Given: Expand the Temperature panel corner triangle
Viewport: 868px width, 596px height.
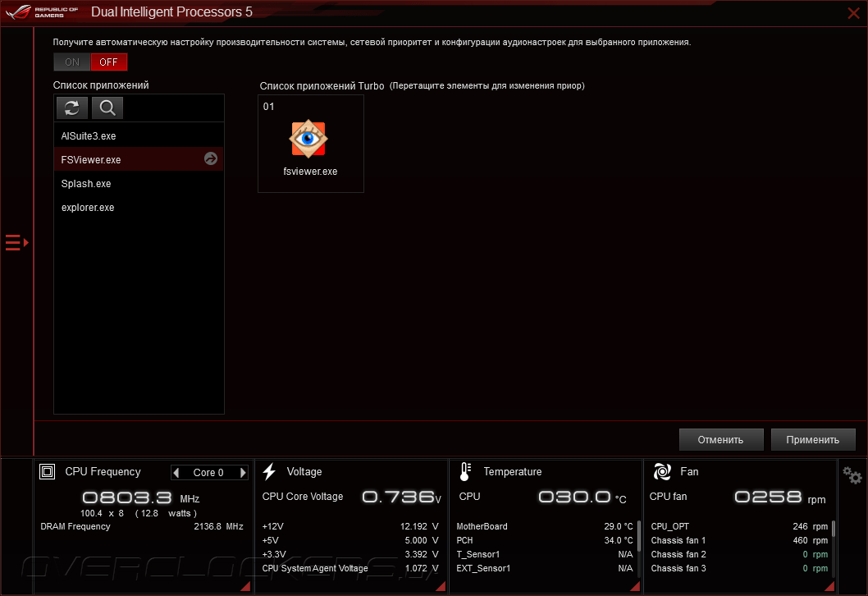Looking at the screenshot, I should [635, 587].
